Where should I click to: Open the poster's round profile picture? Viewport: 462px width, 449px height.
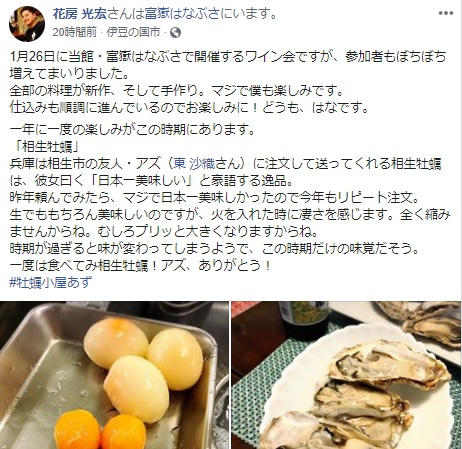pyautogui.click(x=27, y=24)
